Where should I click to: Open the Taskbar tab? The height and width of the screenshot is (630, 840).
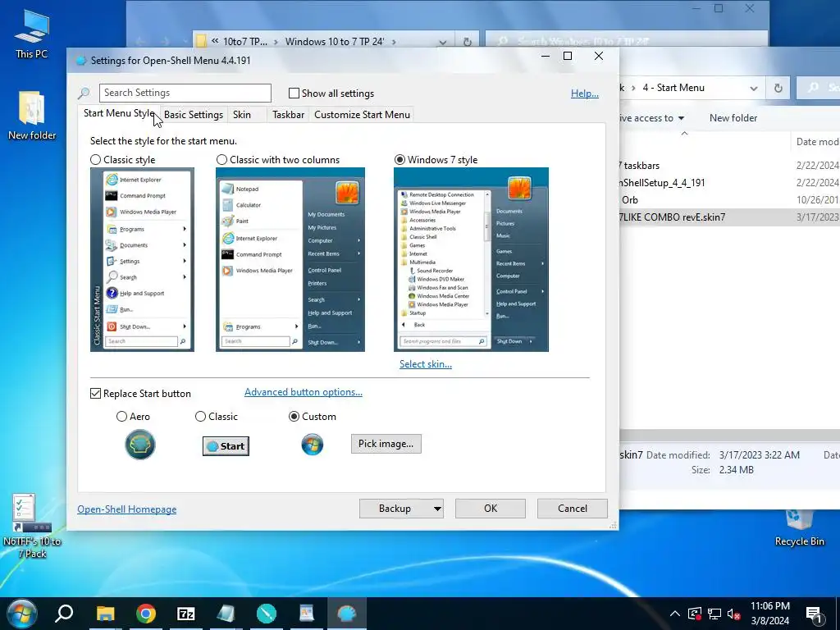[288, 115]
